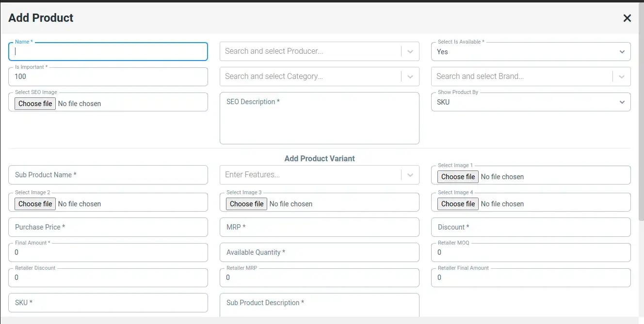Focus the Discount input field
Image resolution: width=644 pixels, height=324 pixels.
531,227
